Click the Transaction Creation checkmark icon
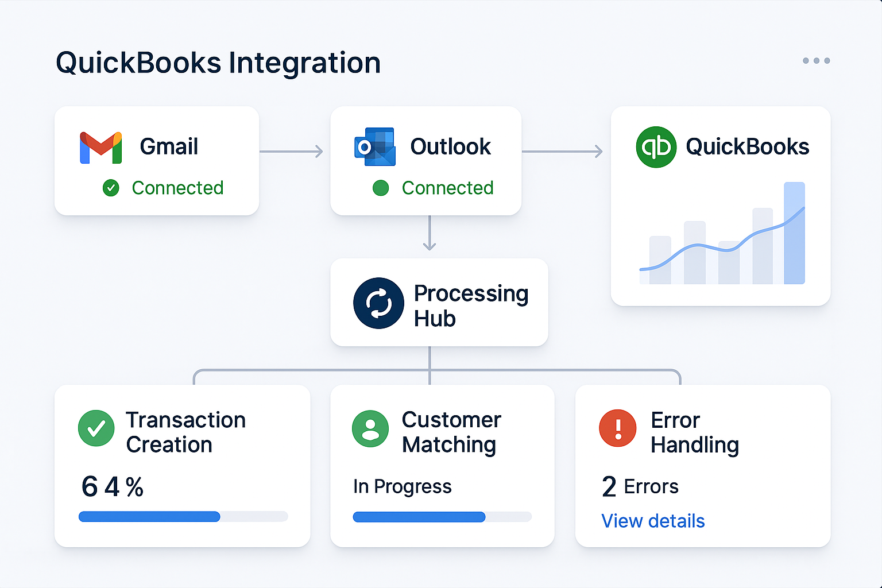 (x=96, y=428)
